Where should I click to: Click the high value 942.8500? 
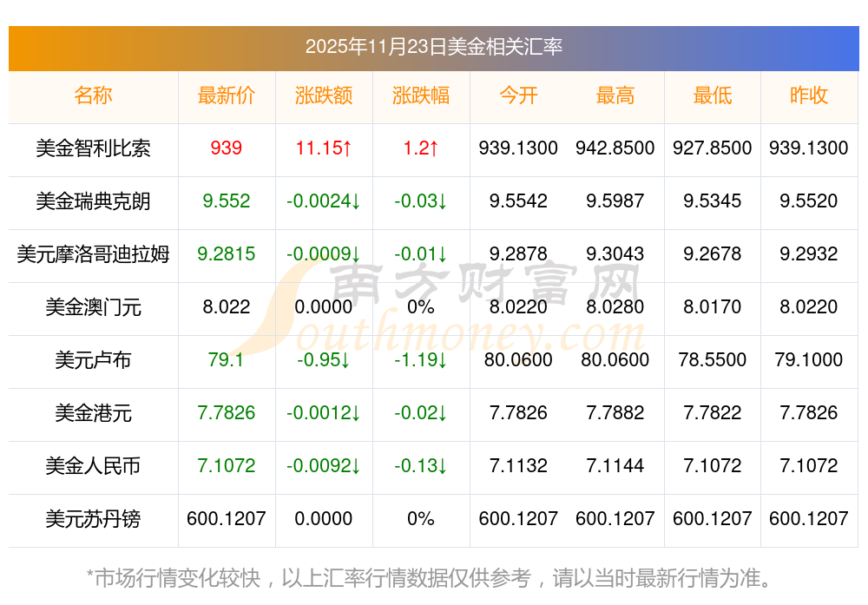coord(615,148)
